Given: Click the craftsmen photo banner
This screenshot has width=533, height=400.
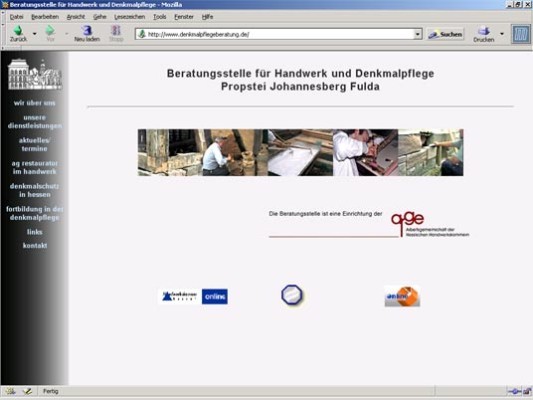Looking at the screenshot, I should tap(300, 152).
